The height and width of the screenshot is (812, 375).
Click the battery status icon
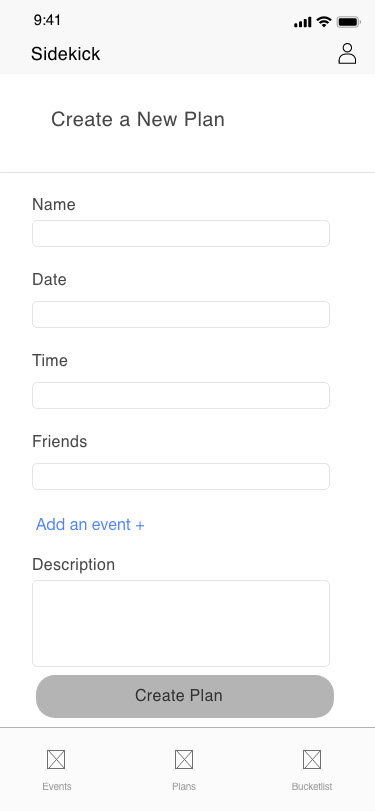tap(349, 22)
